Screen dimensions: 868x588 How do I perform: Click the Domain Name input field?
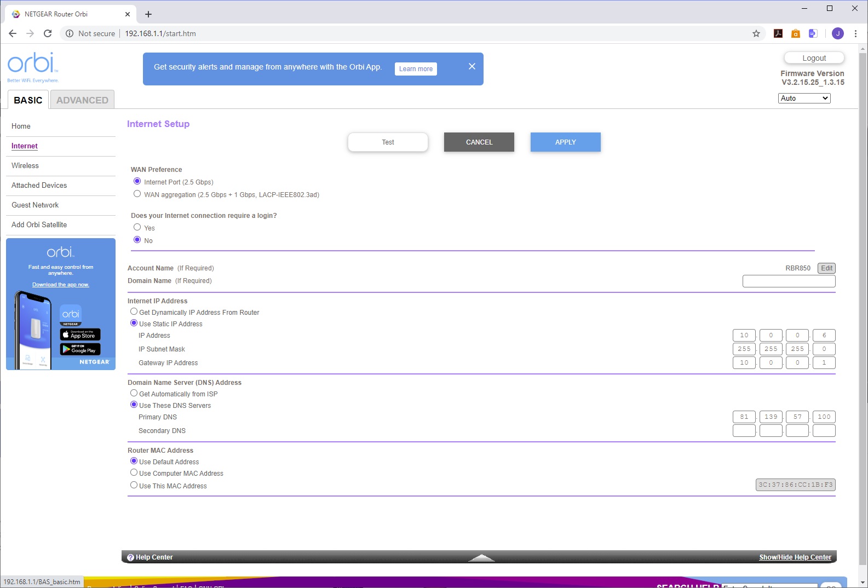789,281
